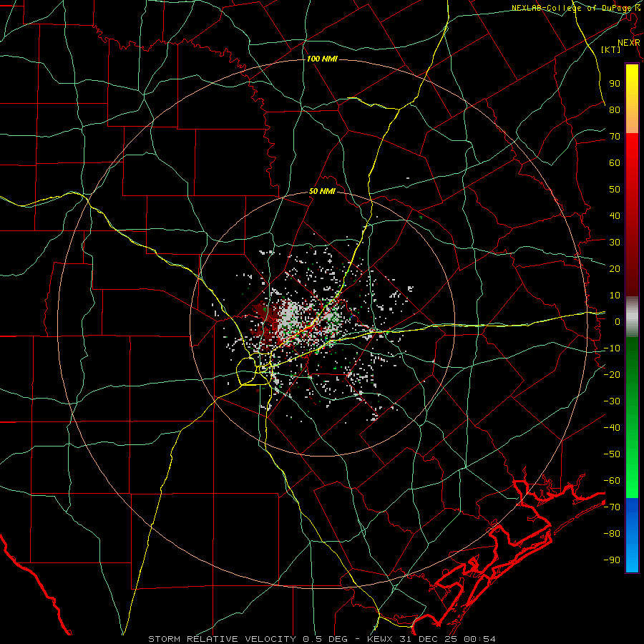Click the -90 value on the velocity scale
This screenshot has height=644, width=644.
(612, 560)
